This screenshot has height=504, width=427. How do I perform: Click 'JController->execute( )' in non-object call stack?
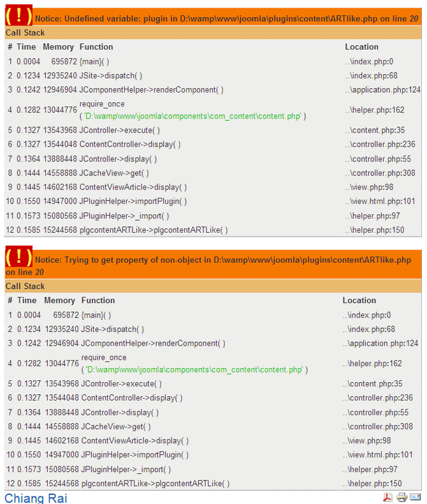(x=121, y=384)
